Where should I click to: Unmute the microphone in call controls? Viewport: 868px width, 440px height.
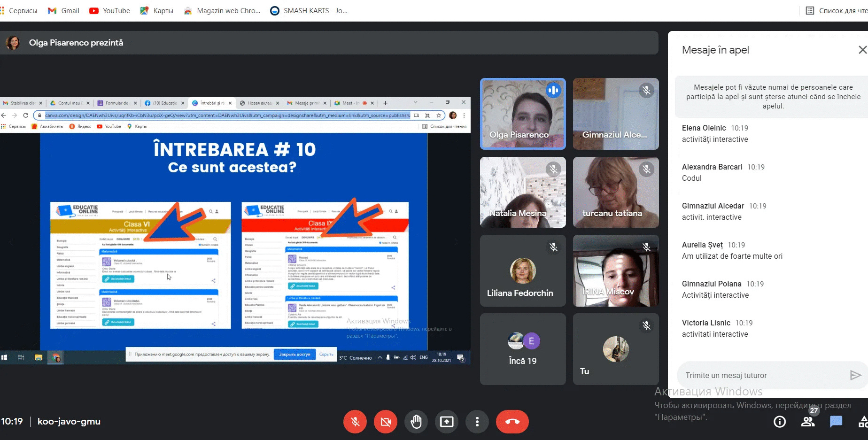coord(355,422)
